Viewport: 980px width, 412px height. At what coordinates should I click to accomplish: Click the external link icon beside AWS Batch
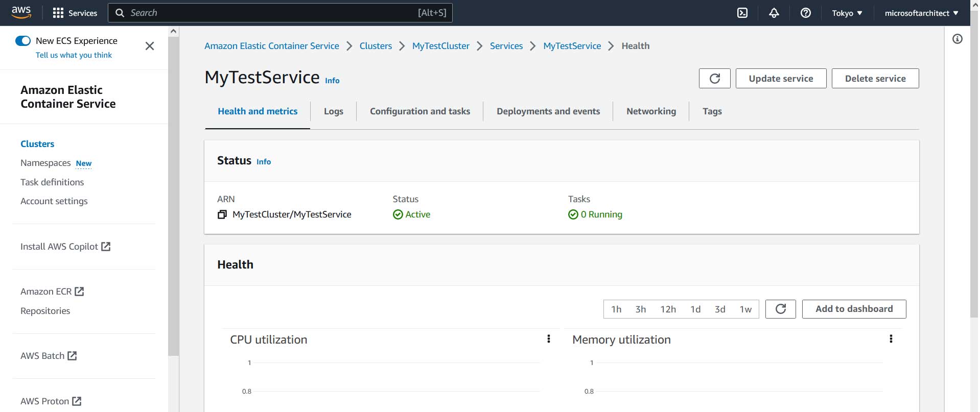[72, 356]
